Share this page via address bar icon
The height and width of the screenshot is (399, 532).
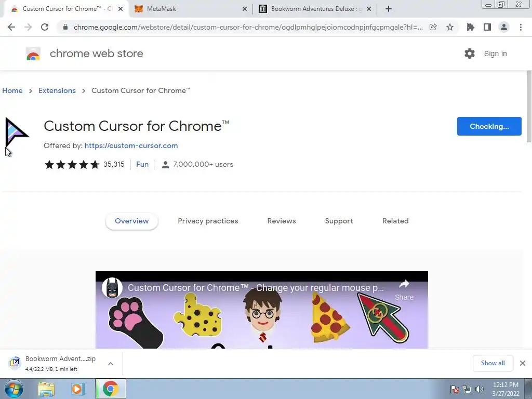(433, 27)
